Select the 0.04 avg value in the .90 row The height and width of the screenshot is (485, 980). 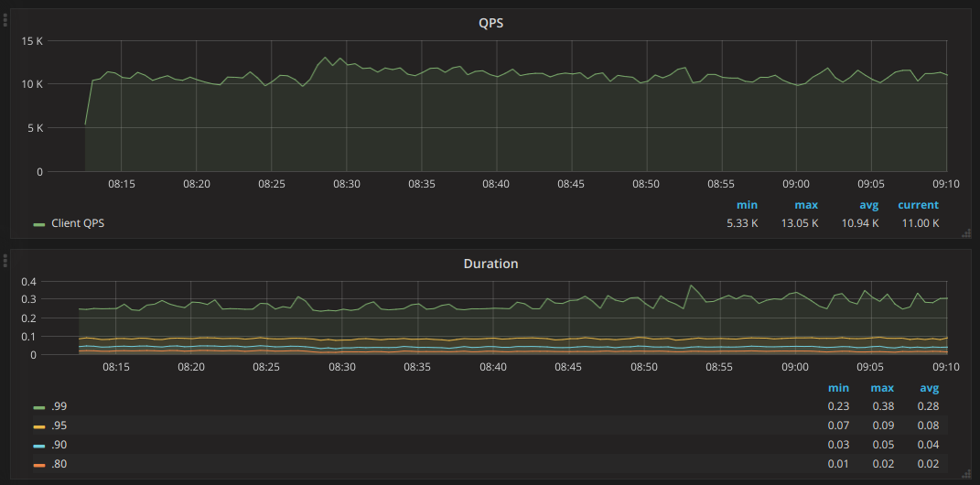click(x=928, y=445)
